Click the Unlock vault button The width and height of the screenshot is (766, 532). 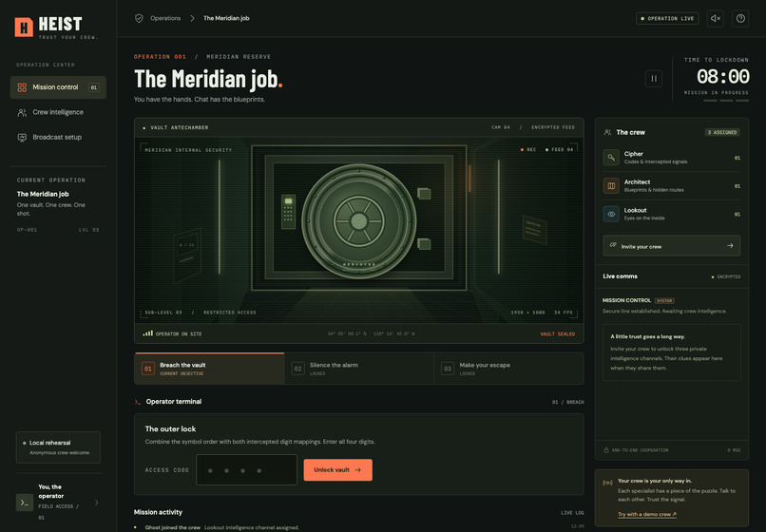[x=337, y=470]
